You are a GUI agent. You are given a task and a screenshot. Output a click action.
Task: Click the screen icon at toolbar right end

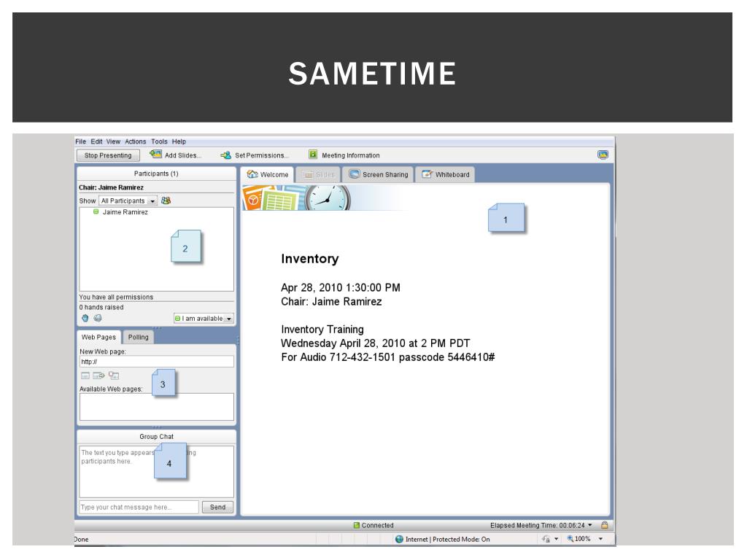[603, 155]
